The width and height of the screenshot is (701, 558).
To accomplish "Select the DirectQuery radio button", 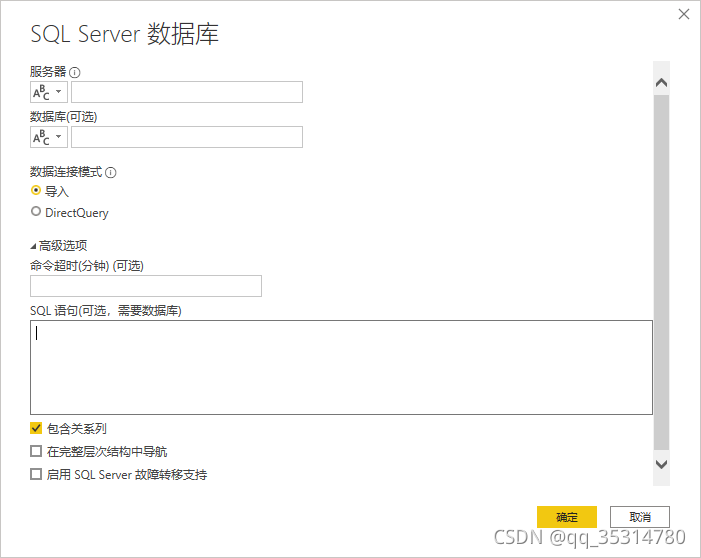I will coord(36,211).
